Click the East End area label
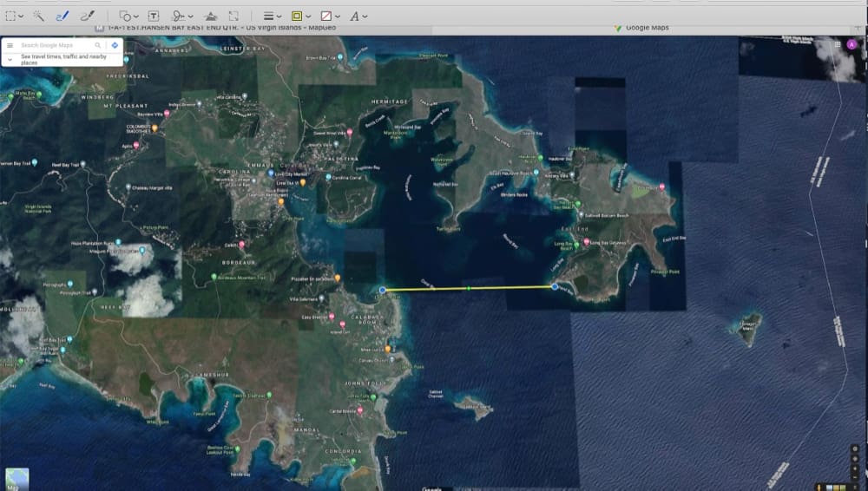The width and height of the screenshot is (868, 491). coord(575,229)
